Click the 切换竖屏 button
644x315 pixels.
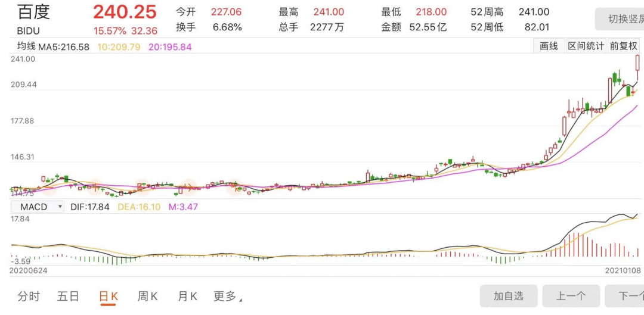(x=620, y=19)
